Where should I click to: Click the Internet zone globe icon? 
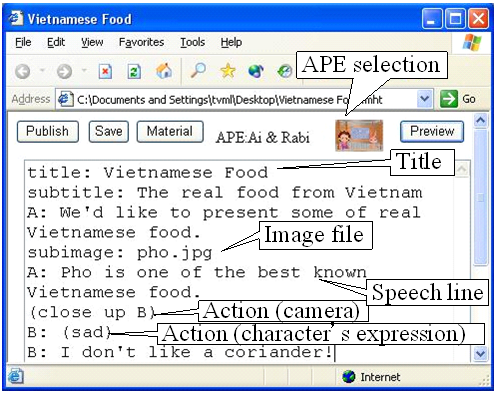click(349, 377)
